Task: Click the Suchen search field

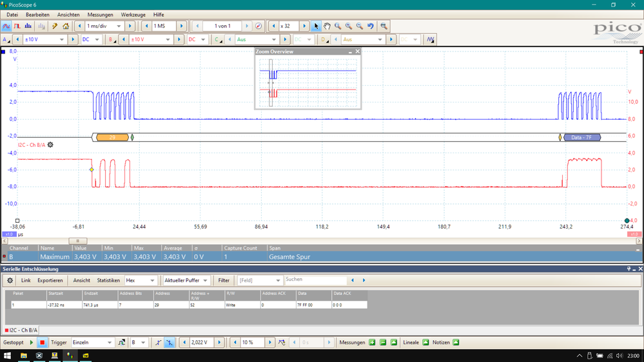Action: (x=315, y=281)
